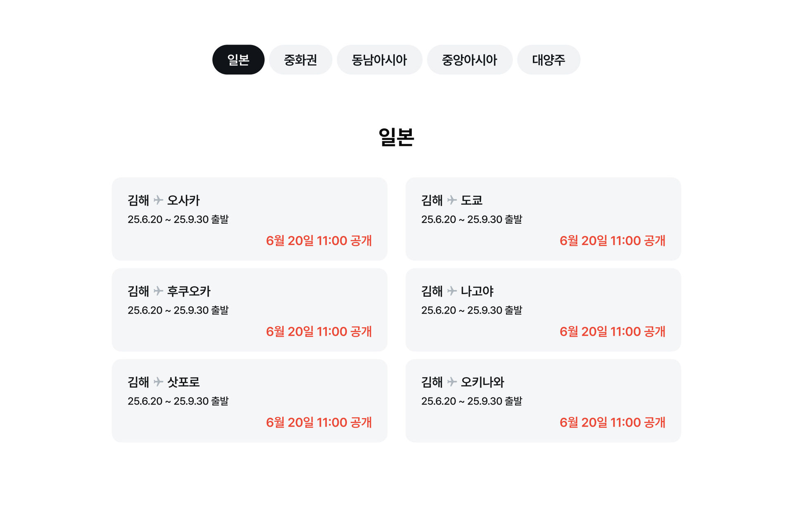The width and height of the screenshot is (793, 532).
Task: Click the airplane icon beside 오키나와
Action: tap(452, 382)
